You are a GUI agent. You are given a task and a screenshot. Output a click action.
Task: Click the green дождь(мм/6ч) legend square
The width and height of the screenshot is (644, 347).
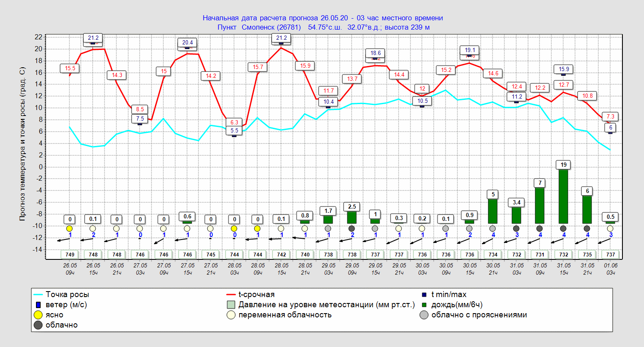424,305
